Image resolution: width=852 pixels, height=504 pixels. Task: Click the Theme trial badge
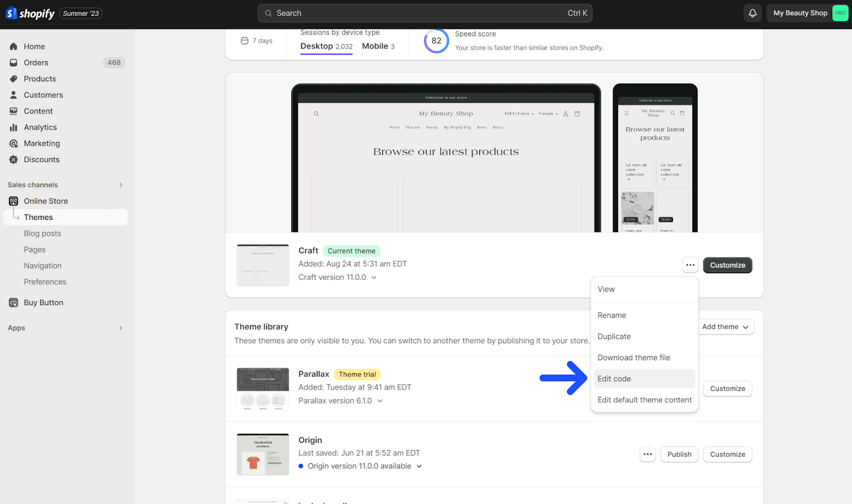click(x=357, y=375)
